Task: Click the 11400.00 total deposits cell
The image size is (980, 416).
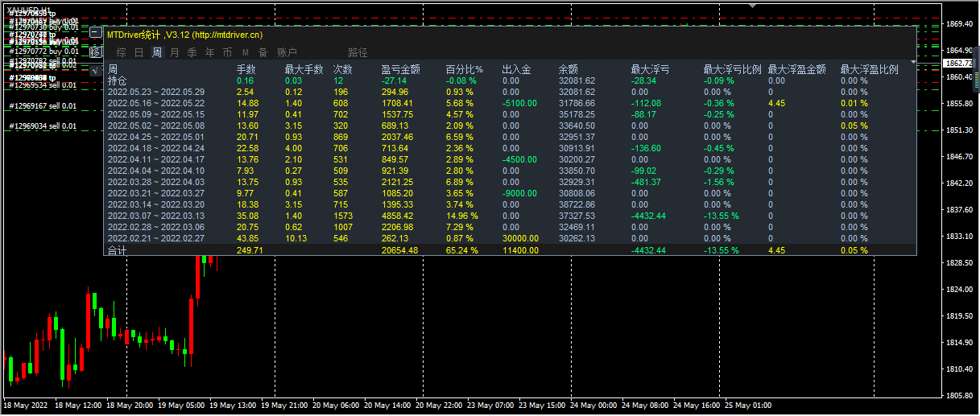Action: click(520, 251)
